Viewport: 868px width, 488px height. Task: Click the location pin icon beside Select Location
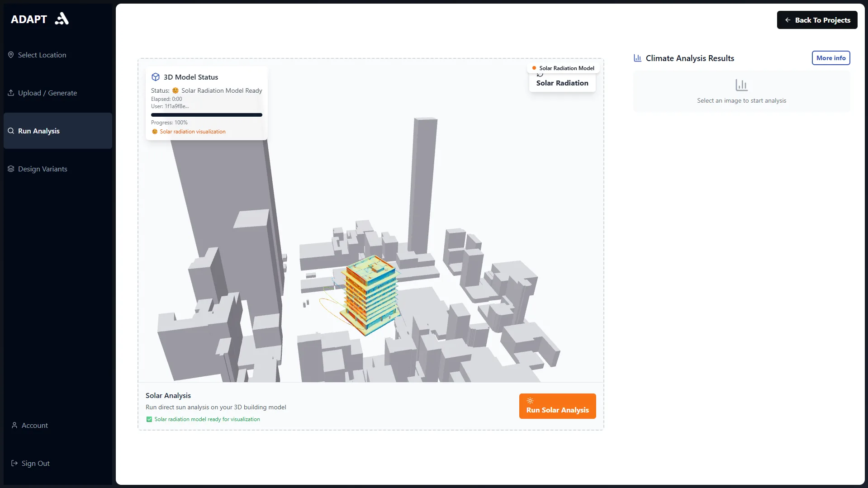pos(11,55)
